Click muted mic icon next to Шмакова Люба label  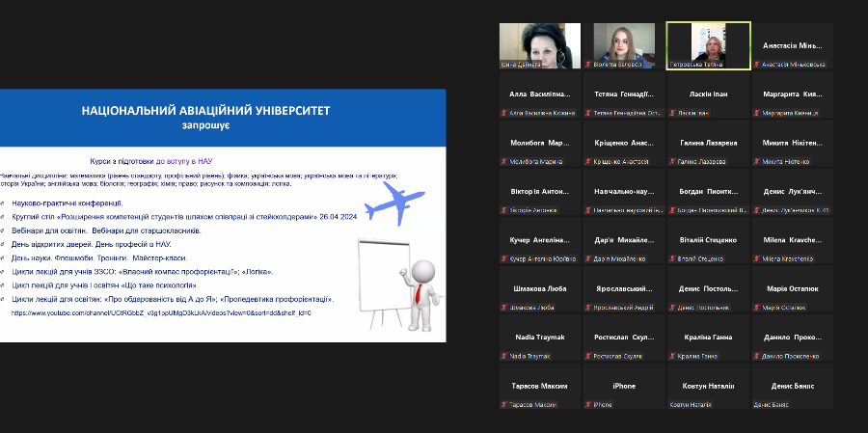(x=504, y=308)
